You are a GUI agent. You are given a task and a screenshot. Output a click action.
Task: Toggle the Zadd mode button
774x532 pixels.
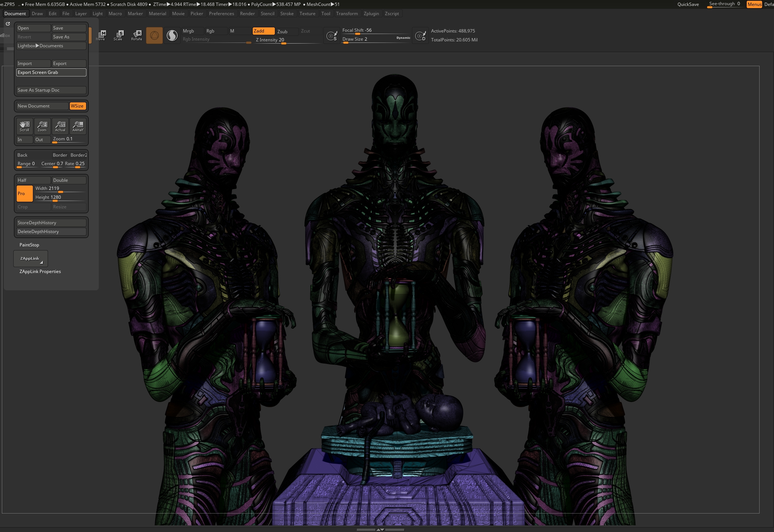click(x=263, y=31)
